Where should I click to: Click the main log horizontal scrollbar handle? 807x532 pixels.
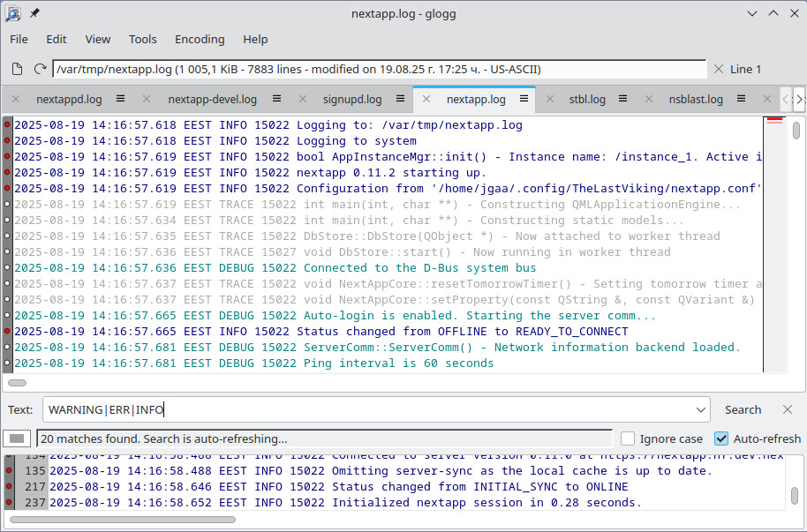(17, 383)
